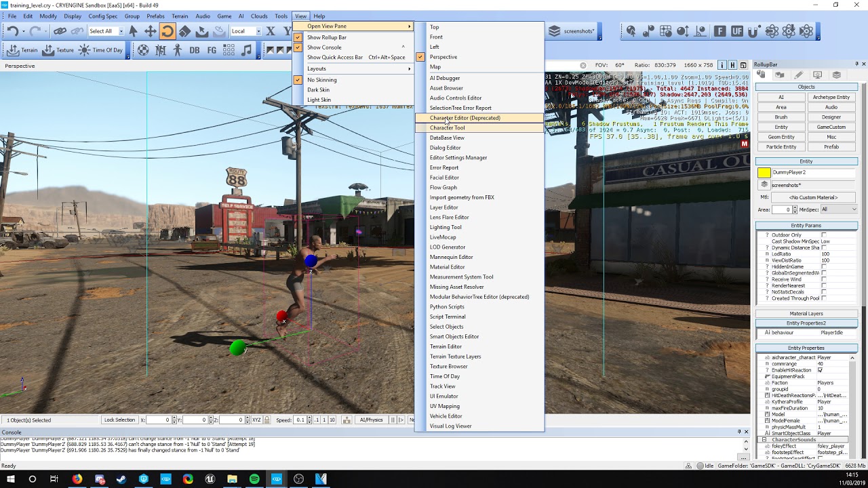Toggle the NoStaticDecals checkbox
Screen dimensions: 868x488
[x=824, y=292]
